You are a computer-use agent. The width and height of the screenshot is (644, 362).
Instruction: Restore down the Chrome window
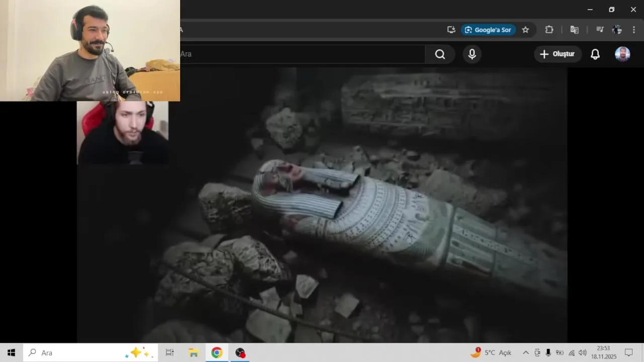point(612,10)
